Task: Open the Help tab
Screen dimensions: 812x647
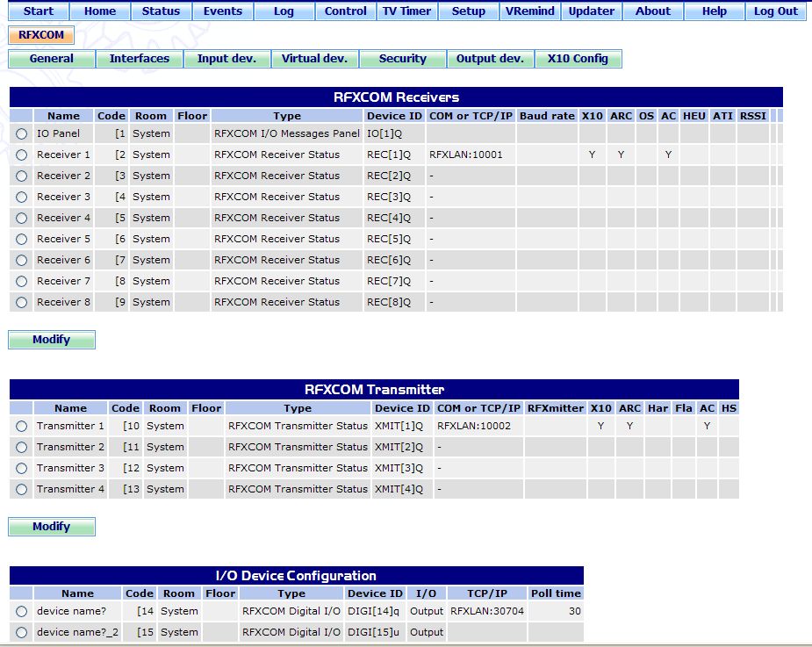Action: tap(715, 11)
